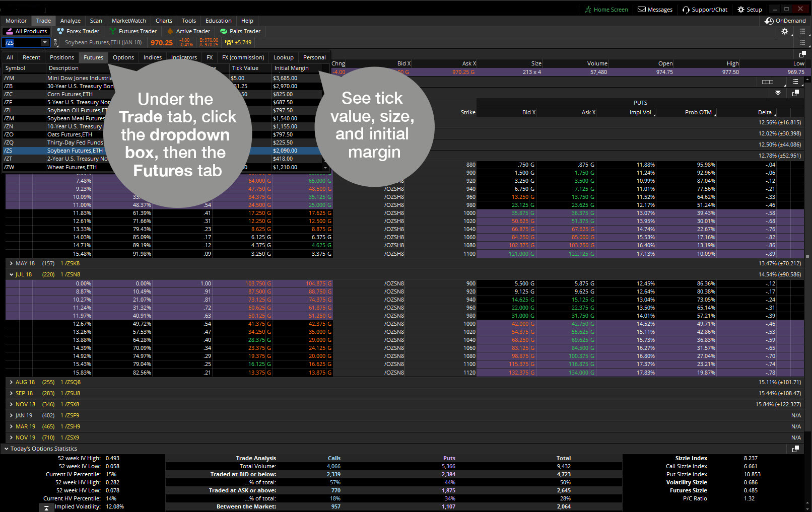Click the settings gear above the options chain

[784, 31]
